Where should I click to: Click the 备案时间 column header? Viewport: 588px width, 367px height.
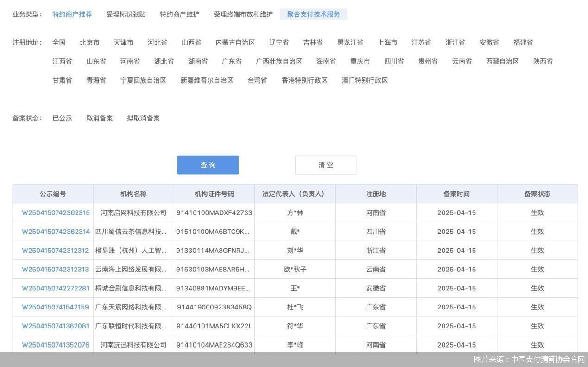[456, 194]
